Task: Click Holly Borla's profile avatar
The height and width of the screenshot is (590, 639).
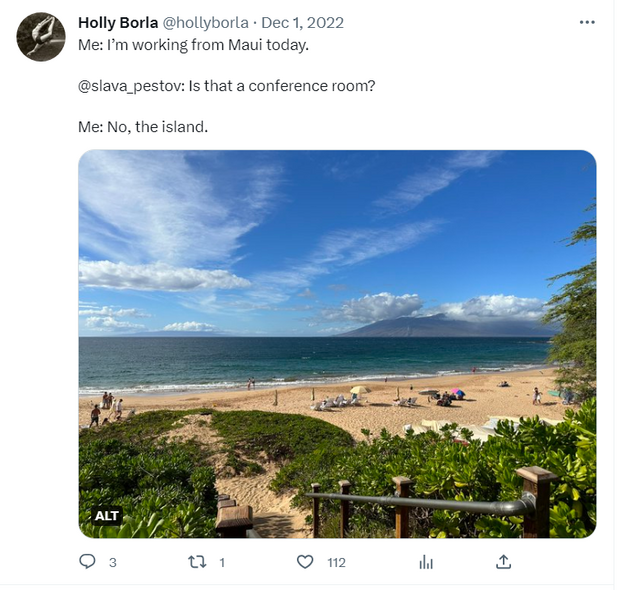Action: click(41, 37)
